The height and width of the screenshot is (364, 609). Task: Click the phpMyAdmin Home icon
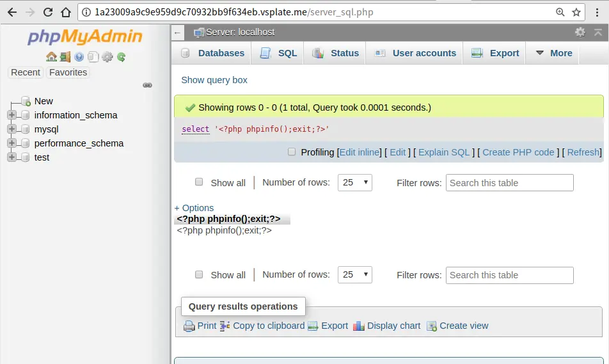coord(51,57)
